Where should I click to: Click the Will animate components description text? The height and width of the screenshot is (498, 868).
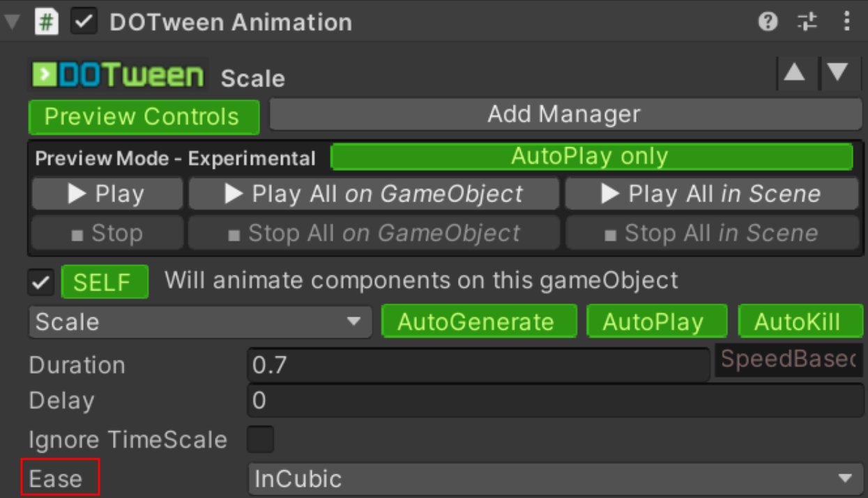421,280
